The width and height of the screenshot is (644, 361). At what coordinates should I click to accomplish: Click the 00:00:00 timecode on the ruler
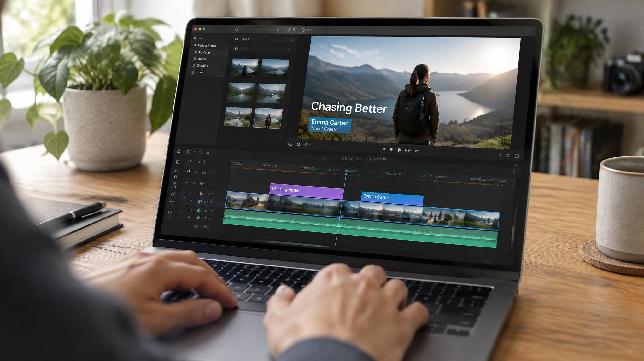[237, 163]
